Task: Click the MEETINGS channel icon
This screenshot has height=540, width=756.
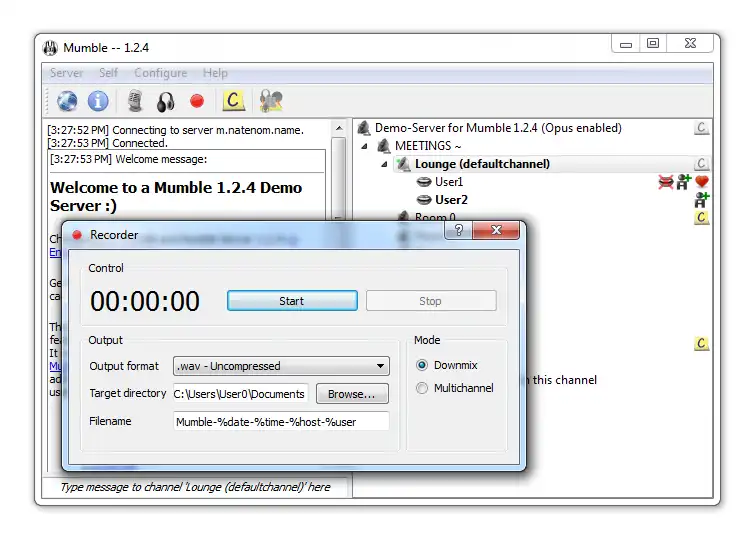Action: pyautogui.click(x=383, y=146)
